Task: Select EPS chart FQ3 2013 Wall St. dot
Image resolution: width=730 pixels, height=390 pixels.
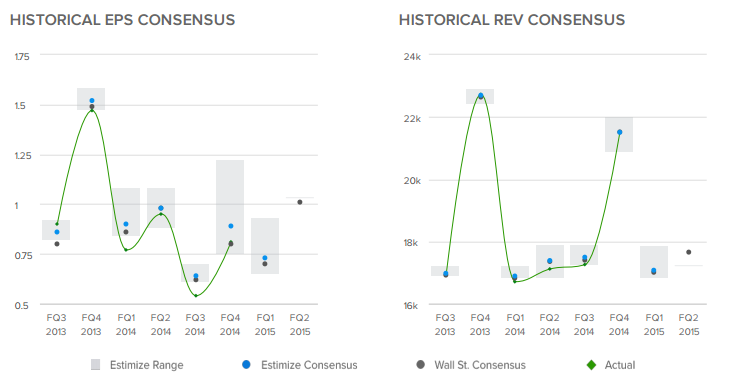Action: click(57, 244)
